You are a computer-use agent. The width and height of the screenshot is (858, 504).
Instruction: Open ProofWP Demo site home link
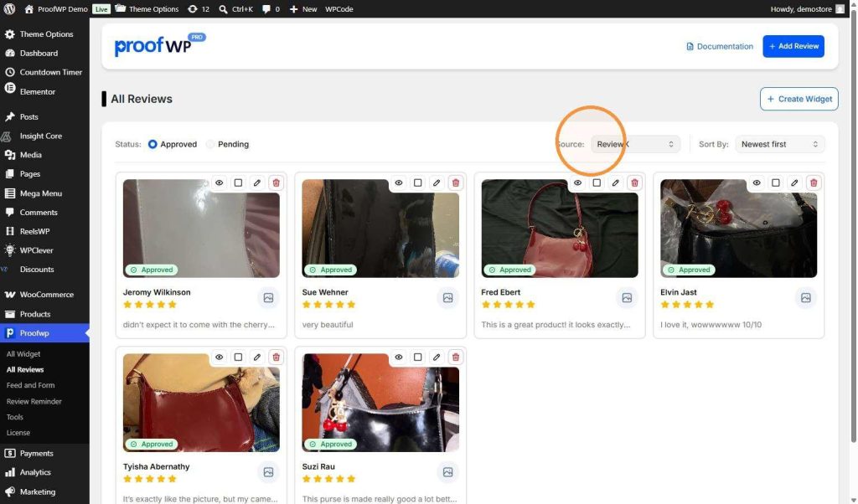pyautogui.click(x=56, y=8)
